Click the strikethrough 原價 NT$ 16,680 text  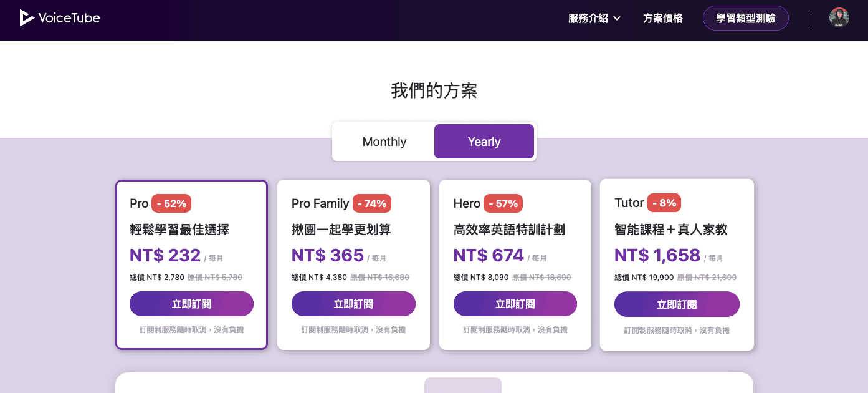pos(379,278)
